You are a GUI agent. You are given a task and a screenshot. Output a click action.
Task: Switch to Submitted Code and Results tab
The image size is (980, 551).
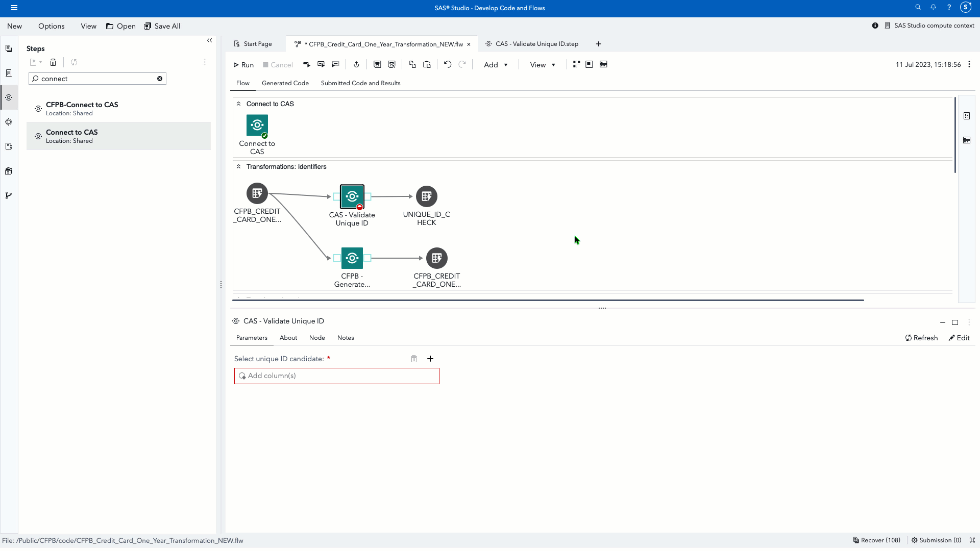[360, 83]
